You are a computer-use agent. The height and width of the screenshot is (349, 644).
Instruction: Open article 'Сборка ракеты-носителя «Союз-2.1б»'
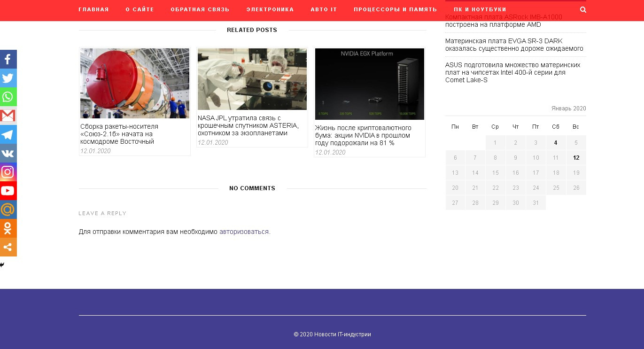pos(119,134)
